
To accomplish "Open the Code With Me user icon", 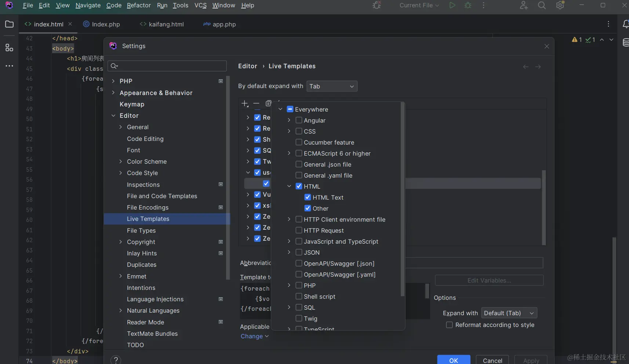I will click(x=524, y=6).
